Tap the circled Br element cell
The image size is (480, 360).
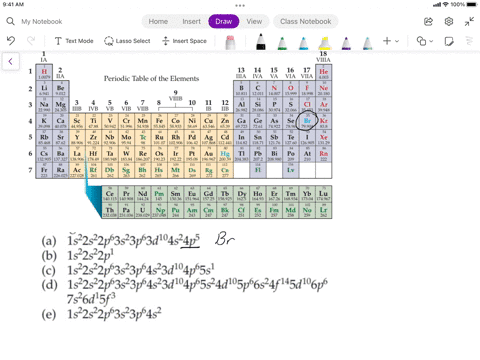(307, 121)
